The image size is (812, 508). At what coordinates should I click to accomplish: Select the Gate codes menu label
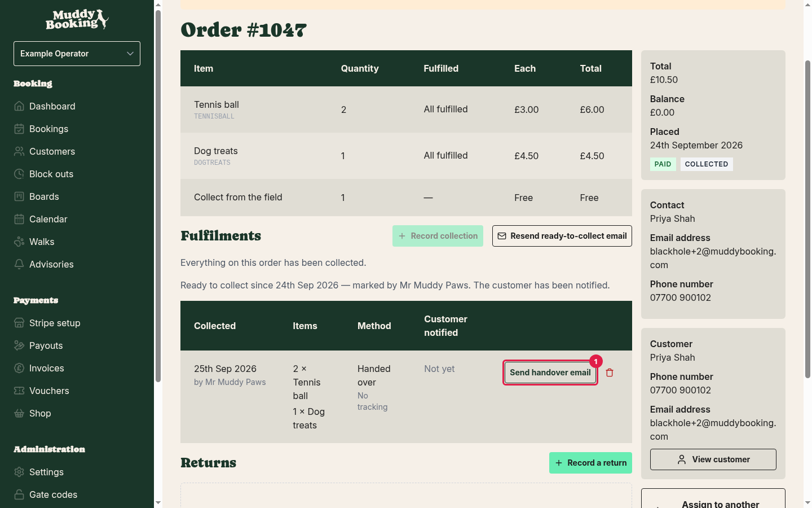[53, 494]
